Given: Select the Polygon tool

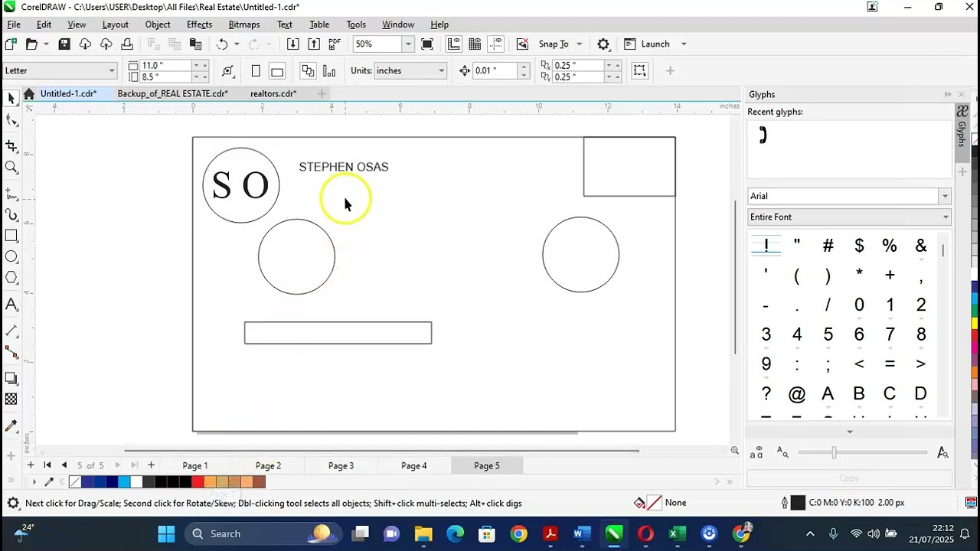Looking at the screenshot, I should [x=11, y=278].
